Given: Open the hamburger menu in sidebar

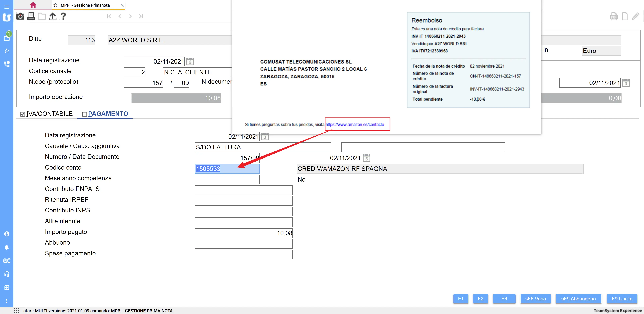Looking at the screenshot, I should click(7, 7).
